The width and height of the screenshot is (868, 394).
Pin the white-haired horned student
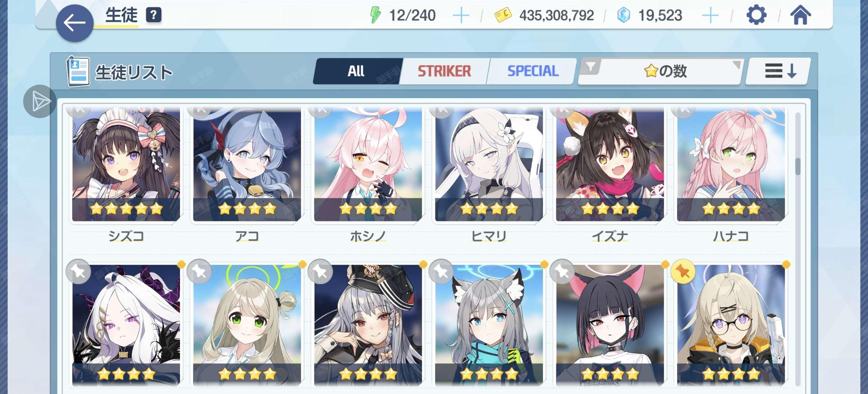tap(78, 272)
